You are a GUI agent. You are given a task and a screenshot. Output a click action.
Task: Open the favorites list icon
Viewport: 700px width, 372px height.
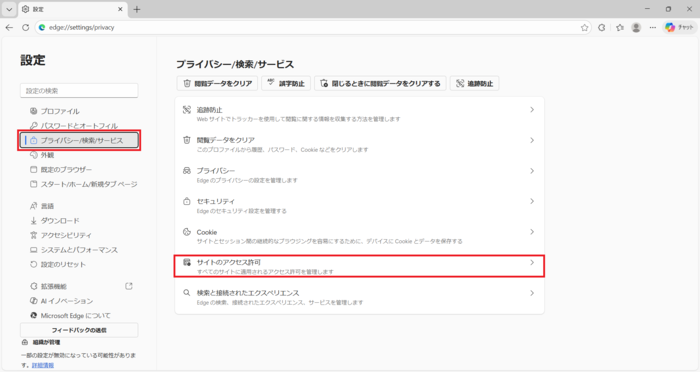[620, 28]
